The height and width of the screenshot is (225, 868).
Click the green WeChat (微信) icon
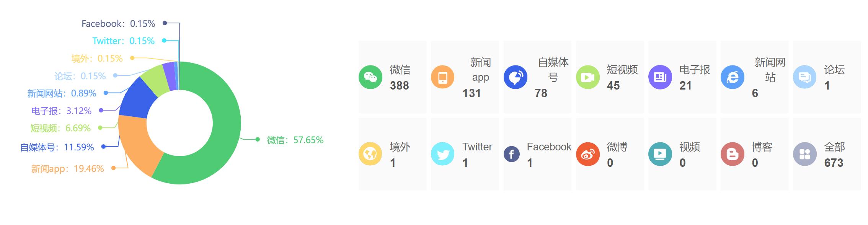pyautogui.click(x=370, y=77)
